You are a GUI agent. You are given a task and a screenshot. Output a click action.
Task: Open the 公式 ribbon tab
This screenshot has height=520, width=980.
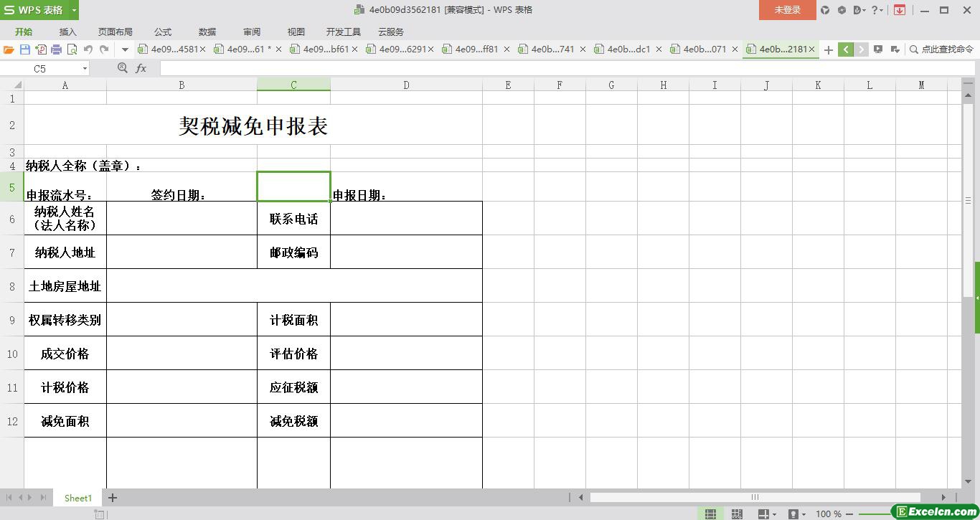coord(163,32)
